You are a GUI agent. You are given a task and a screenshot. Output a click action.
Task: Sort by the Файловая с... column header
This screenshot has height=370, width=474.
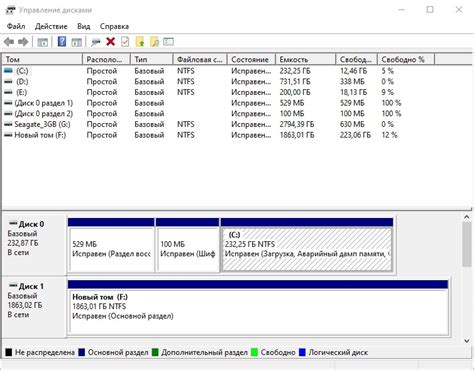[x=200, y=59]
